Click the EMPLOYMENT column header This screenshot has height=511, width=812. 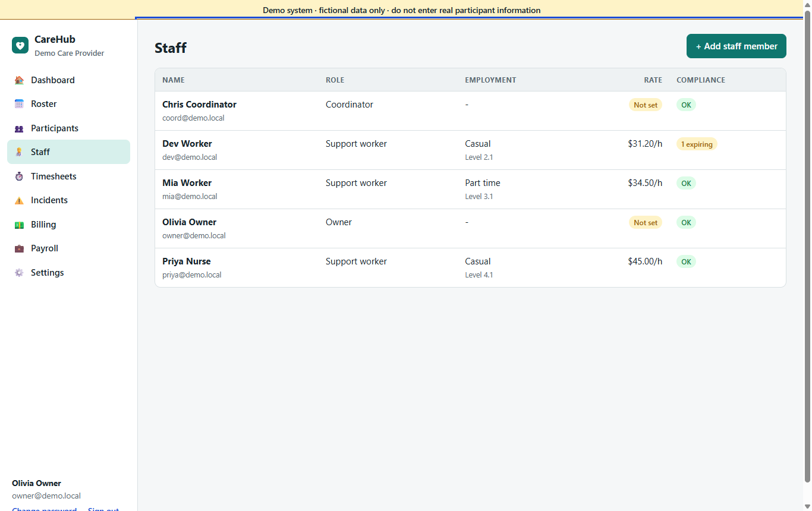click(x=490, y=80)
